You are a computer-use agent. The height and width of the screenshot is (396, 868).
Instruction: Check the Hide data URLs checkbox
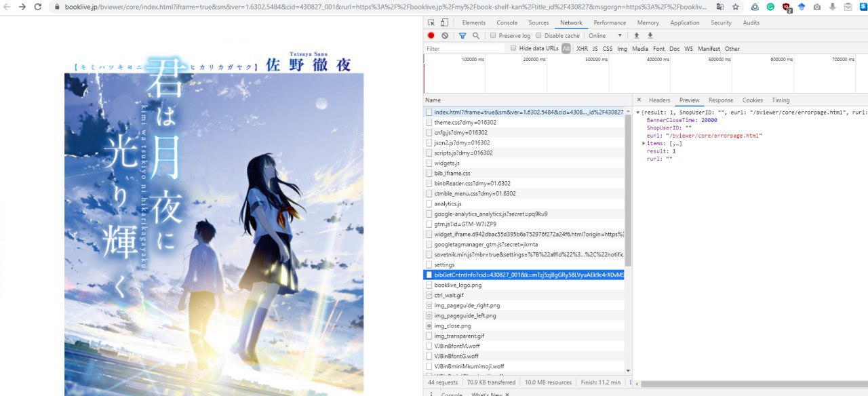513,48
